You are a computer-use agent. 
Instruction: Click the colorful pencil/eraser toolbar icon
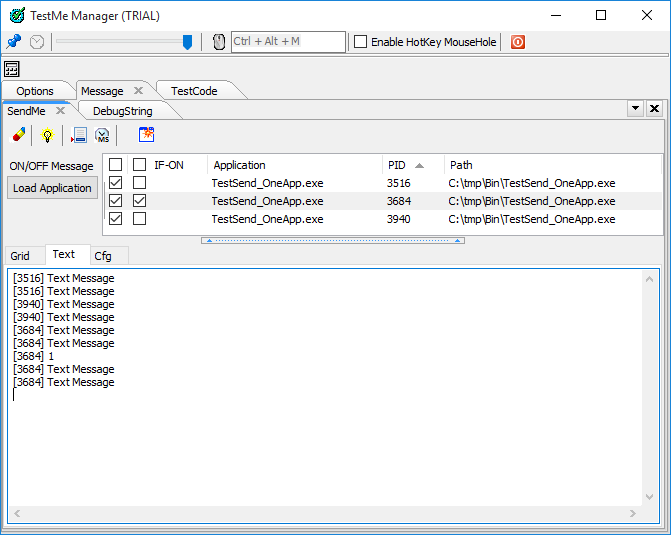coord(19,135)
